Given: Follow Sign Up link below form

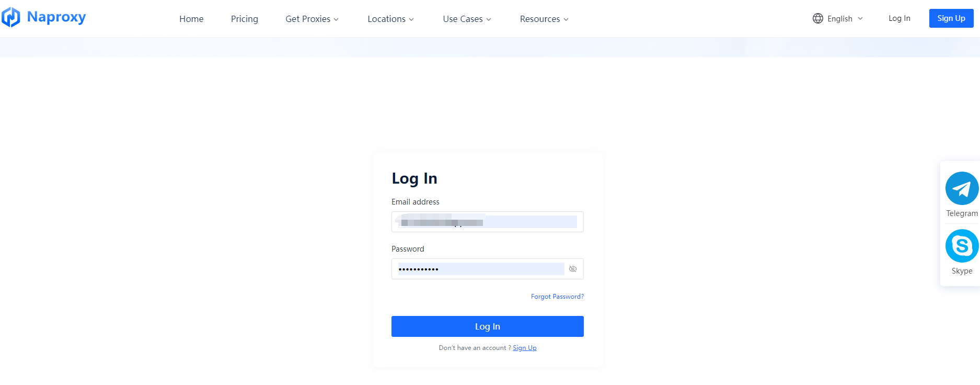Looking at the screenshot, I should coord(524,348).
